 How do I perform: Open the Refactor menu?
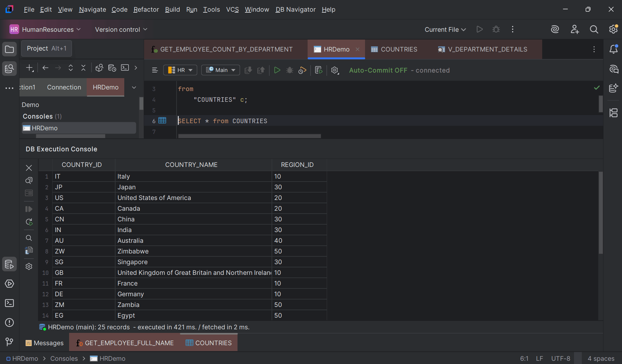(146, 9)
